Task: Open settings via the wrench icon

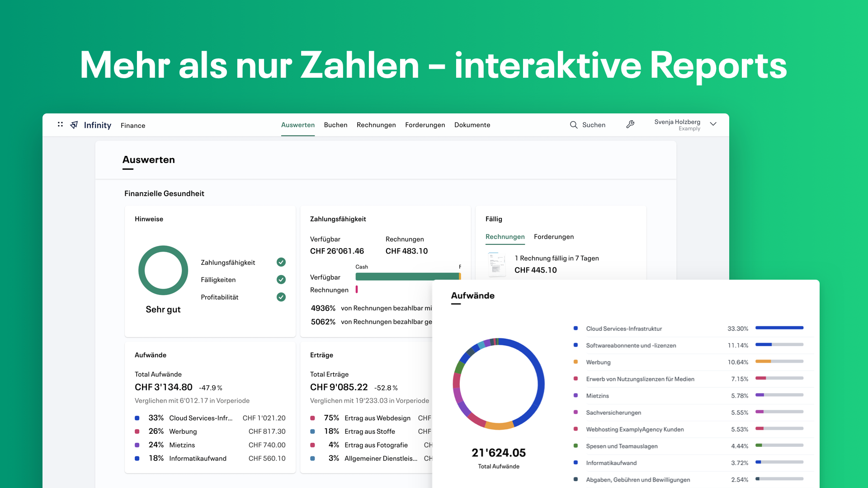Action: click(x=630, y=124)
